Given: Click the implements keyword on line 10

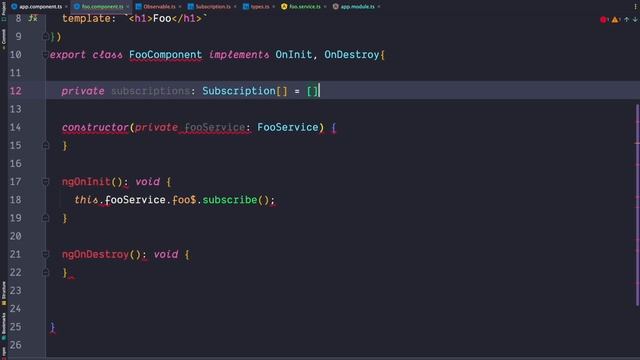Looking at the screenshot, I should click(x=239, y=55).
